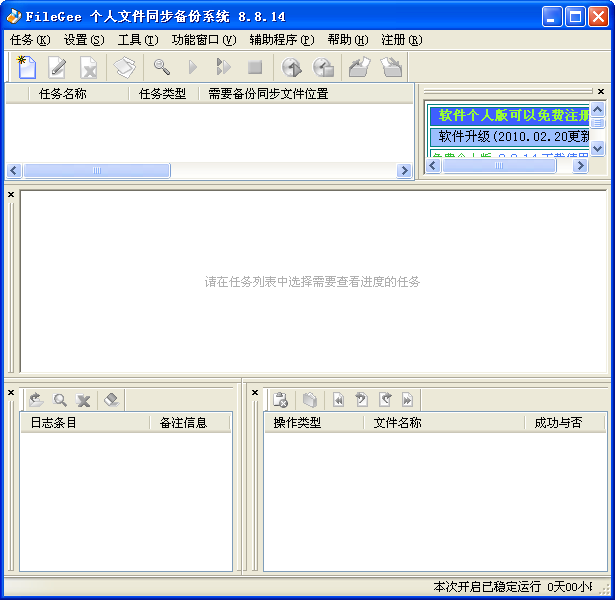615x600 pixels.
Task: Go to last results page icon
Action: (408, 400)
